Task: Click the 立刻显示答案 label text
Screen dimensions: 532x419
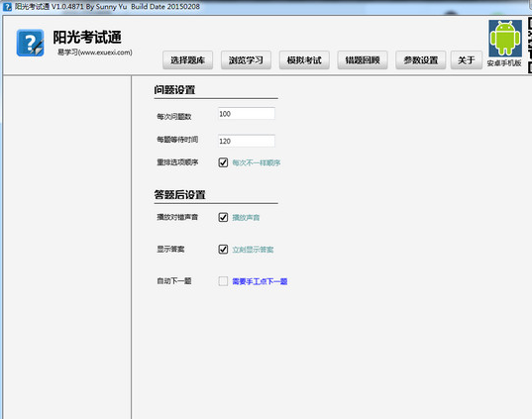Action: pyautogui.click(x=253, y=250)
